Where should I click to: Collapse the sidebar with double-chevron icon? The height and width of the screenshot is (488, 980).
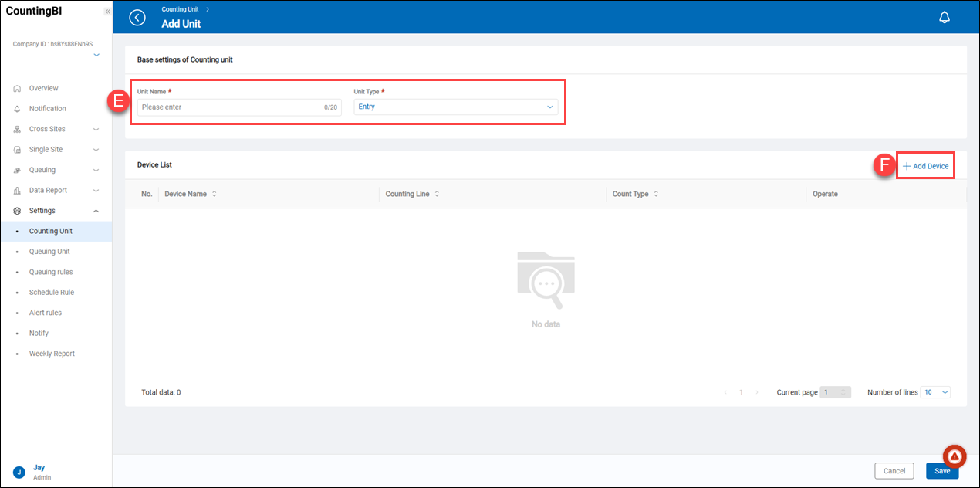point(107,12)
